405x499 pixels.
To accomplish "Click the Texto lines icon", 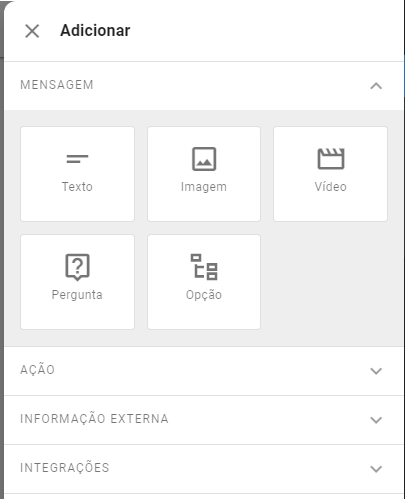I will tap(77, 159).
